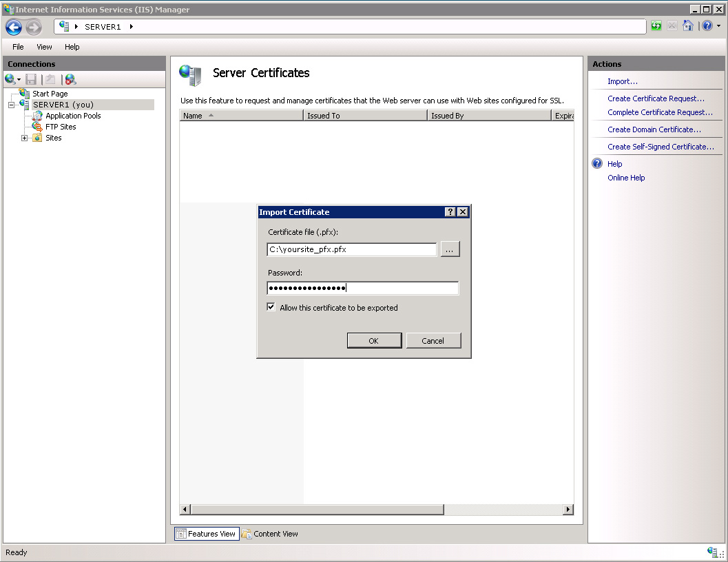Uncheck Allow this certificate to be exported
The height and width of the screenshot is (562, 728).
271,307
